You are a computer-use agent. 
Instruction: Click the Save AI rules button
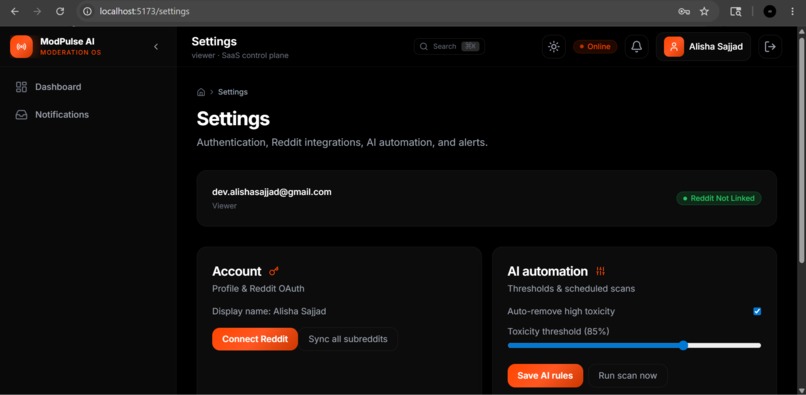point(545,375)
